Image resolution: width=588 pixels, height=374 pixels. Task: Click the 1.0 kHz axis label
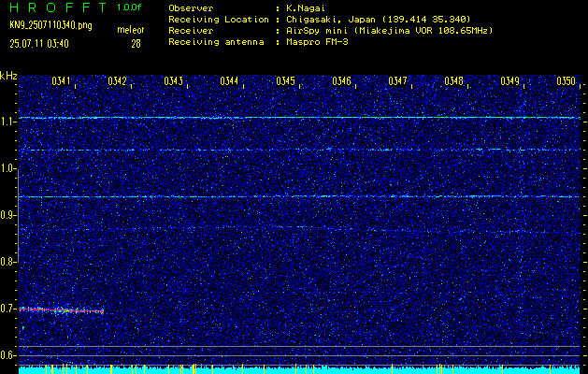pos(7,168)
